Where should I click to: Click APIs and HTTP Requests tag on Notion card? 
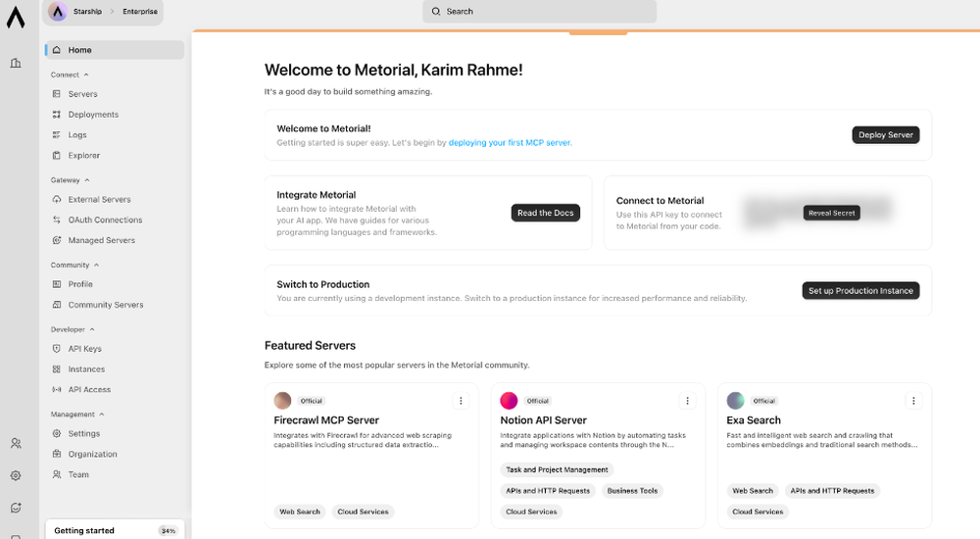click(x=548, y=491)
